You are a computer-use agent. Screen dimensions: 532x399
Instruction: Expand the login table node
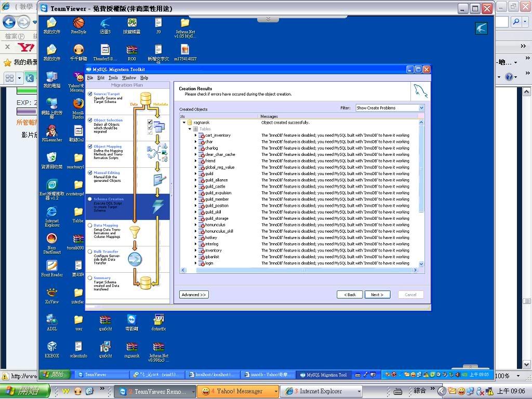click(x=195, y=263)
